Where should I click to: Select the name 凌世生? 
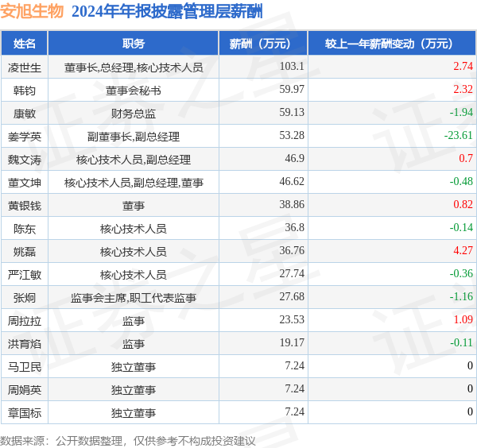[25, 68]
